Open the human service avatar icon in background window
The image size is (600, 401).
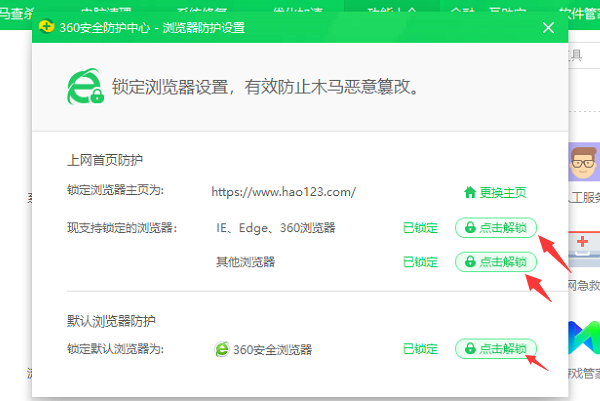coord(583,162)
